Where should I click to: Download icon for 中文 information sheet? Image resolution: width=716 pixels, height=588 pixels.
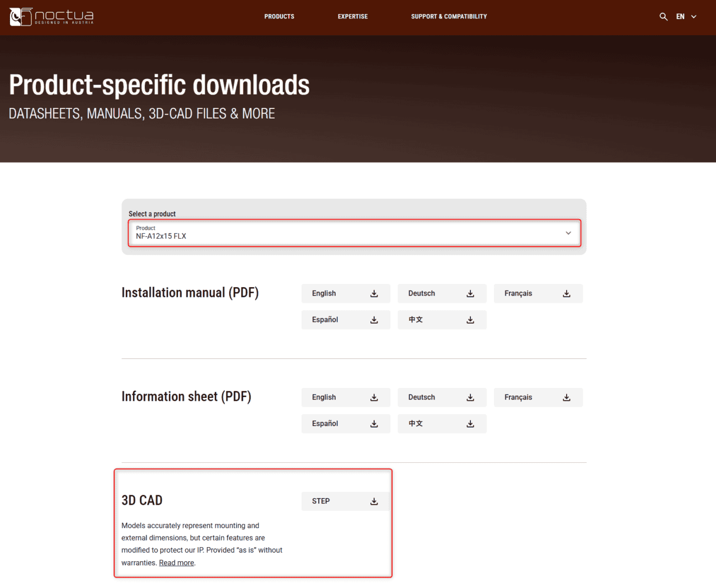coord(470,424)
